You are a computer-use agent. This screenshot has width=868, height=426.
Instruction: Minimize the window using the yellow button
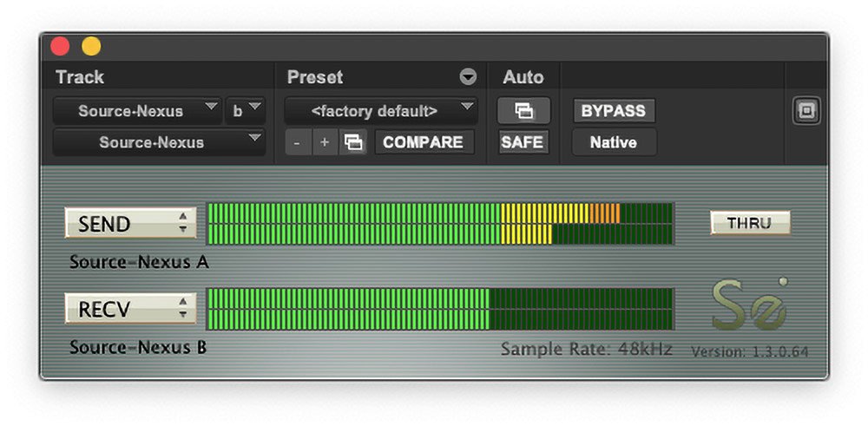[91, 47]
